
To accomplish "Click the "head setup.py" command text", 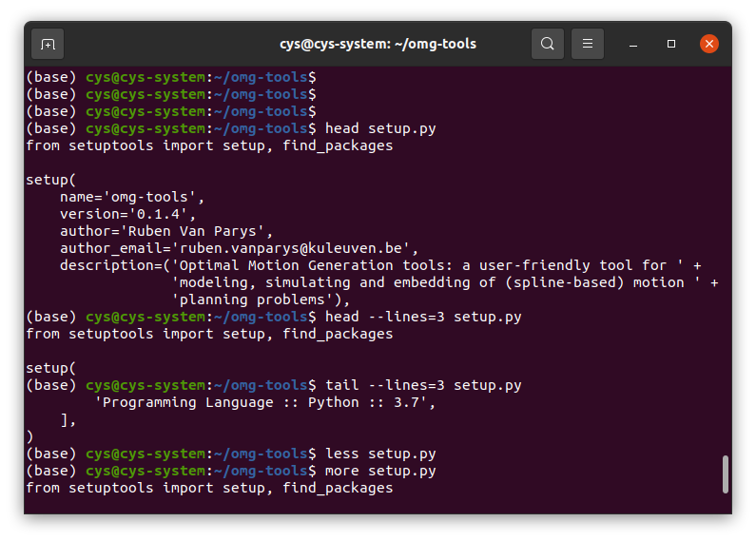I will (380, 128).
